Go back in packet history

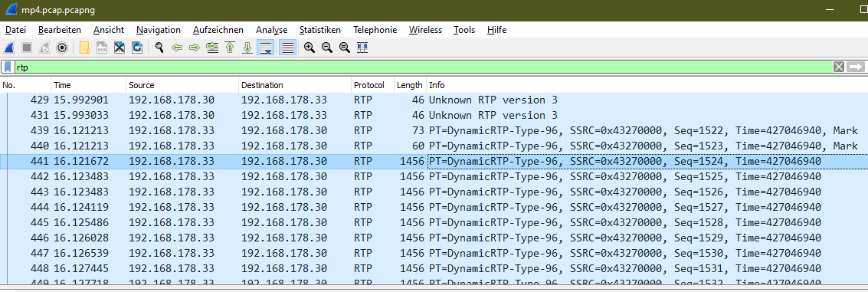coord(177,48)
